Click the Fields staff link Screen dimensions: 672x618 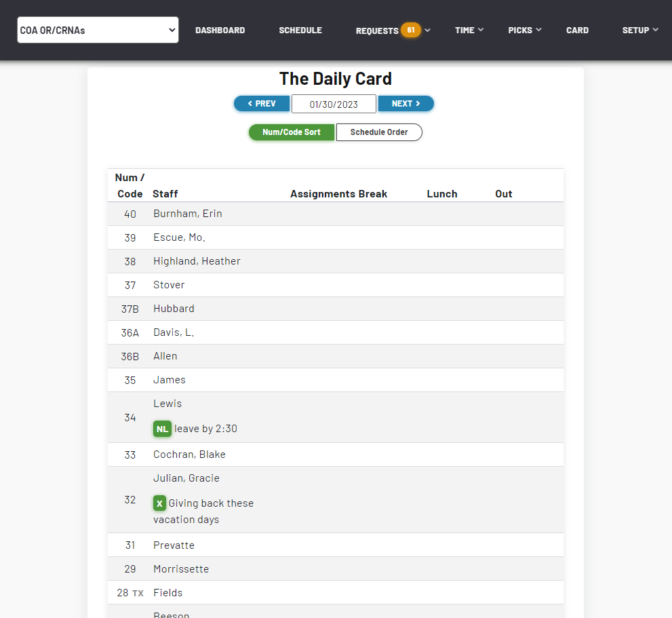point(167,592)
